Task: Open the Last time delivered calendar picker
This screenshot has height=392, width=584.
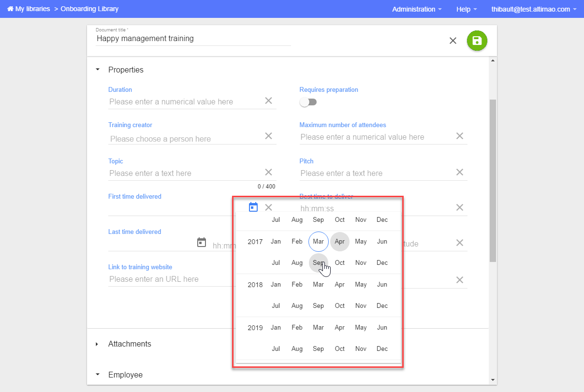Action: (202, 243)
